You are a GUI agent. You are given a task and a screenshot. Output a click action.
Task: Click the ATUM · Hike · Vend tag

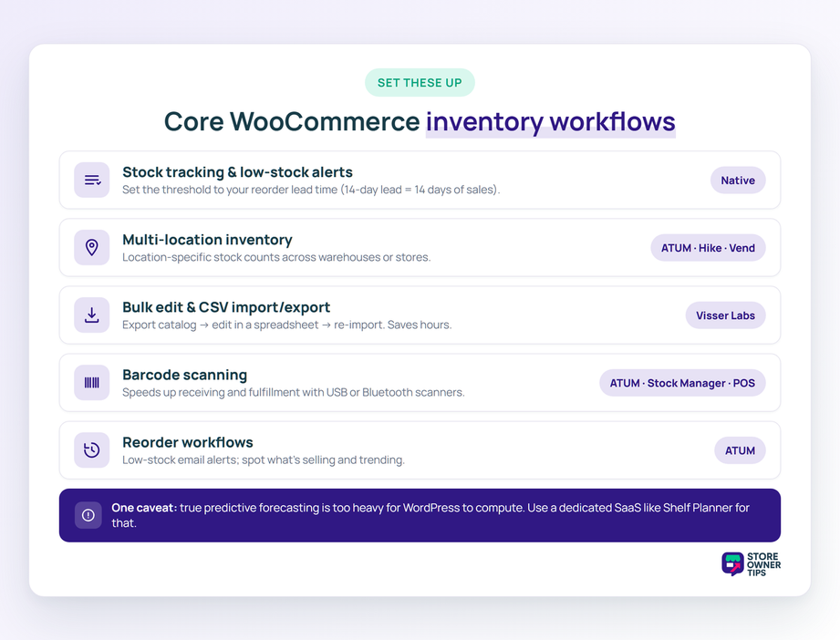708,248
